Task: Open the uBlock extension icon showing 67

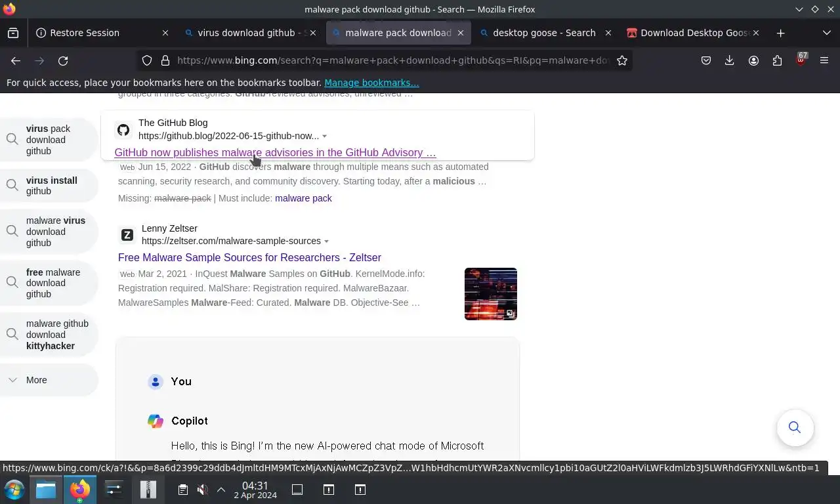Action: pos(801,60)
